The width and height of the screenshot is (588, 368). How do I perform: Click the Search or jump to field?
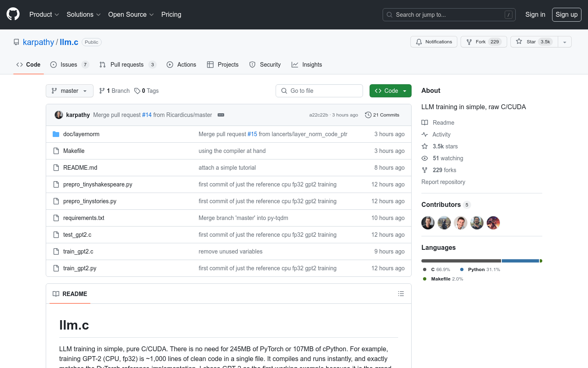(449, 15)
